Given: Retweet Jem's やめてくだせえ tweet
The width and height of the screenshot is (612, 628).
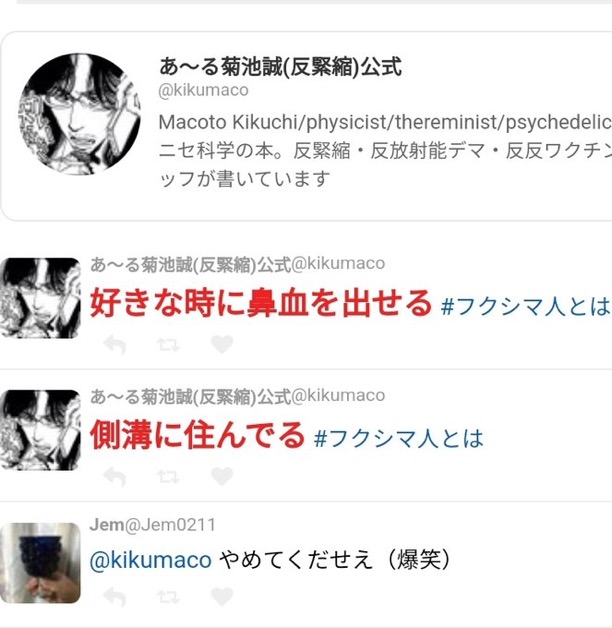Looking at the screenshot, I should point(168,597).
